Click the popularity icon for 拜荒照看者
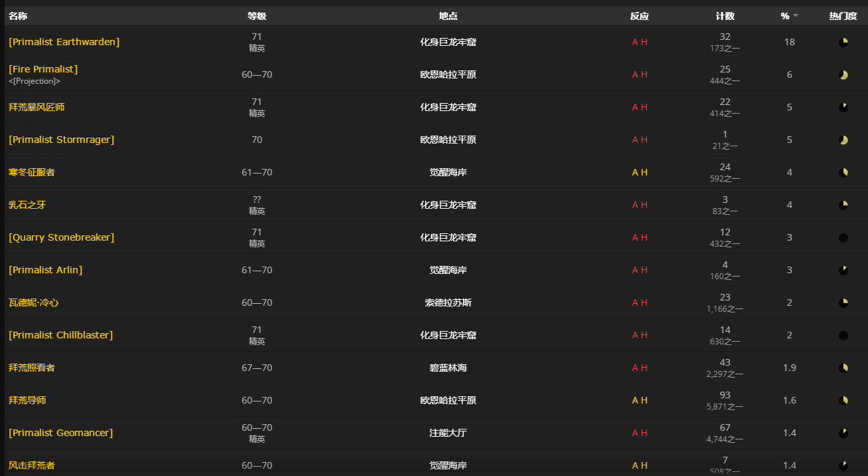Image resolution: width=868 pixels, height=476 pixels. 844,368
